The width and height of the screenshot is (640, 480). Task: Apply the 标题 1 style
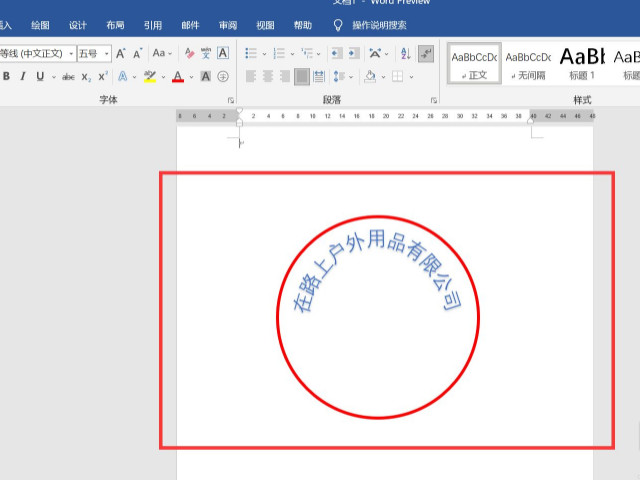(x=582, y=64)
